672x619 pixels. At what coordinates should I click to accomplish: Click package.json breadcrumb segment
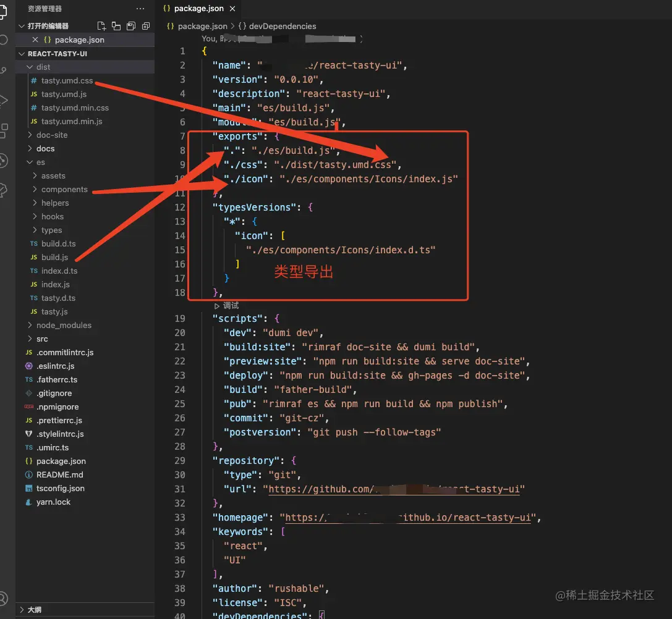point(202,26)
